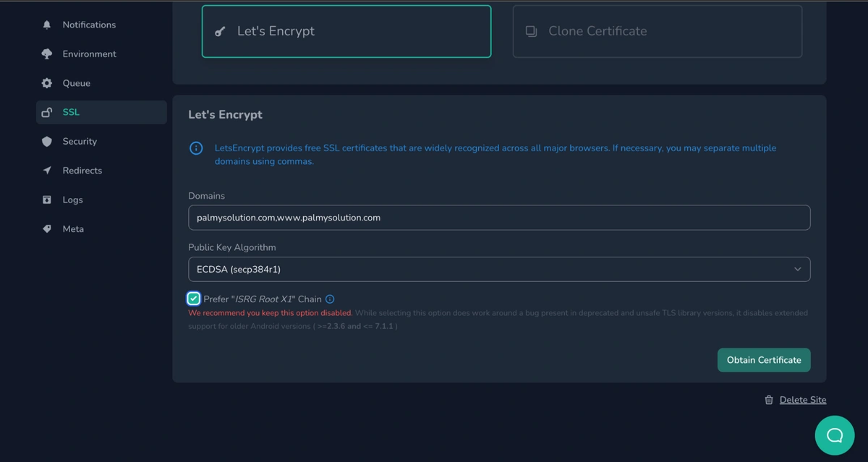868x462 pixels.
Task: Click the Logs archive icon
Action: 47,200
